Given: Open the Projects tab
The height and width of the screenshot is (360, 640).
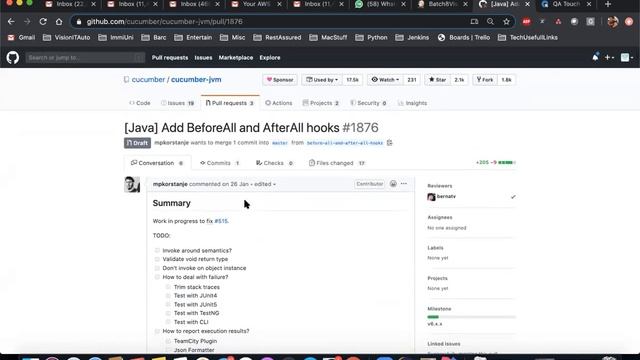Looking at the screenshot, I should tap(321, 103).
